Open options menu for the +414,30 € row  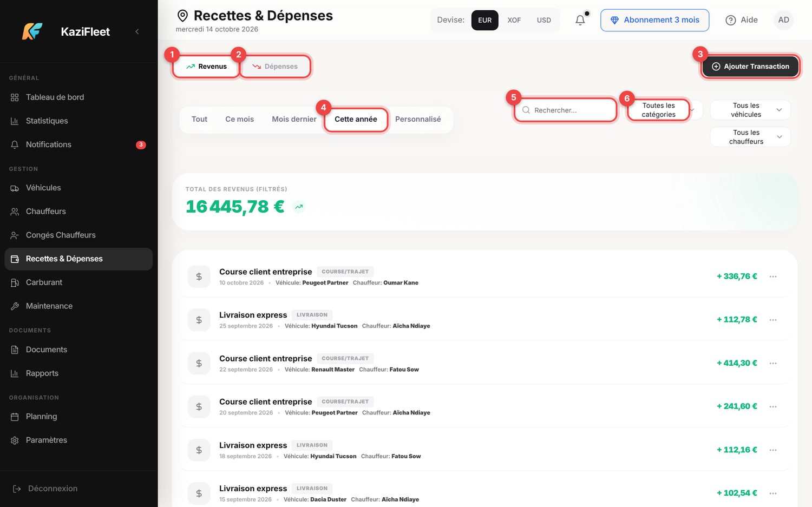tap(773, 363)
